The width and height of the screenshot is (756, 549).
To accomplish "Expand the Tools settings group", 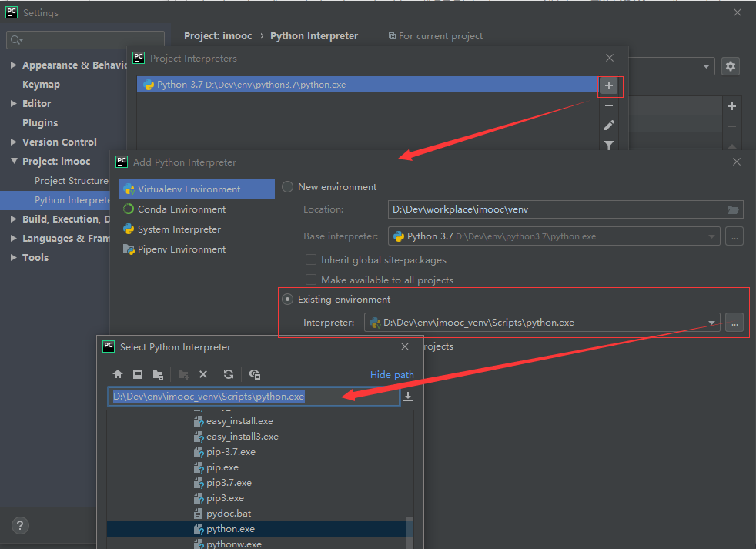I will [14, 258].
